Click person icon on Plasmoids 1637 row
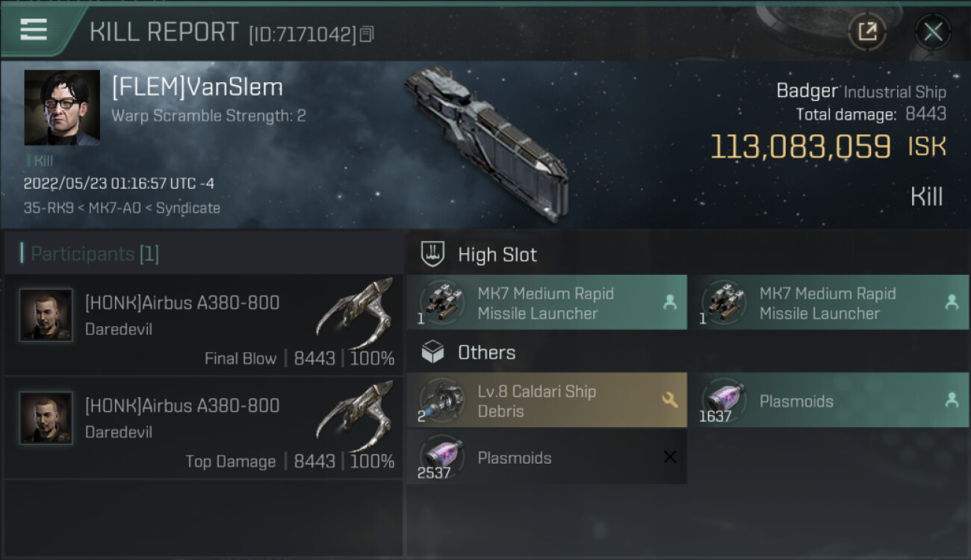Viewport: 971px width, 560px height. 952,400
